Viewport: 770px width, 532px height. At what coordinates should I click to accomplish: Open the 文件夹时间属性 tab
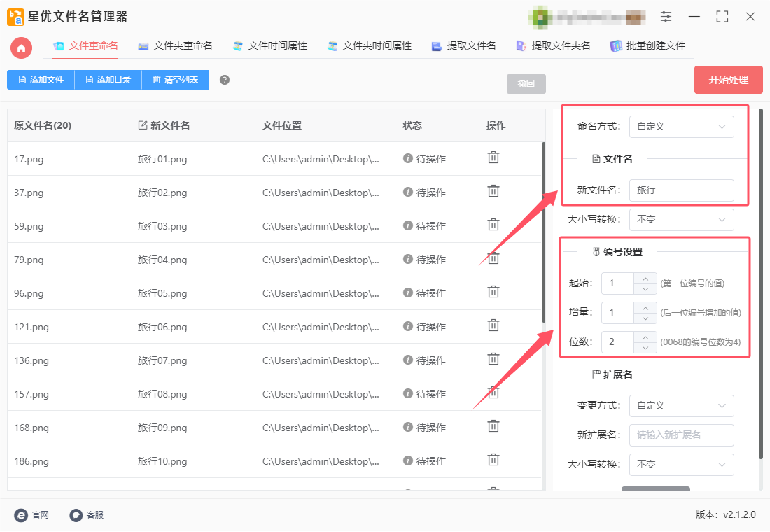(370, 46)
